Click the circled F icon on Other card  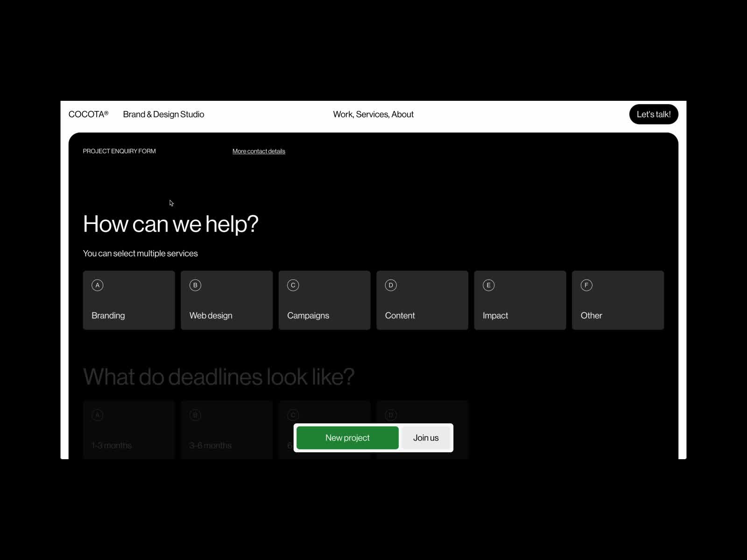[586, 285]
